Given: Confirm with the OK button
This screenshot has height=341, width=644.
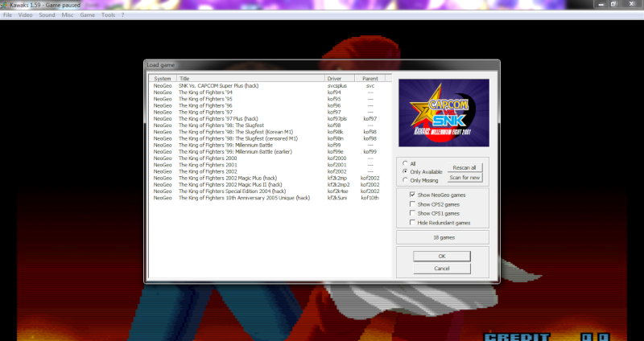Looking at the screenshot, I should [441, 256].
